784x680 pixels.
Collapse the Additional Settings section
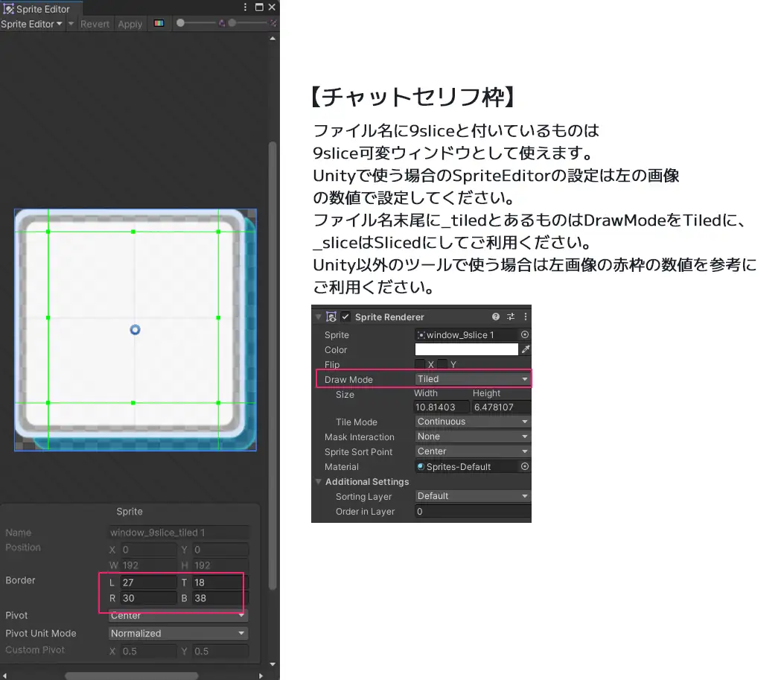click(x=319, y=482)
